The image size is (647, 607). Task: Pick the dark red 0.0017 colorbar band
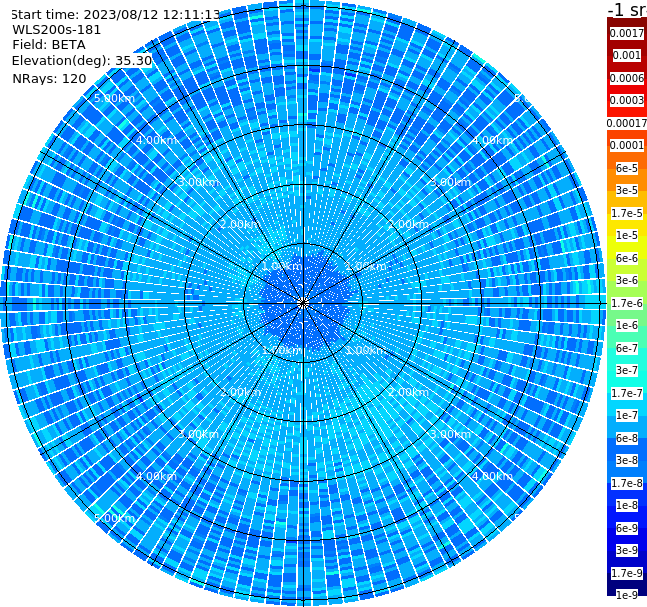(627, 33)
